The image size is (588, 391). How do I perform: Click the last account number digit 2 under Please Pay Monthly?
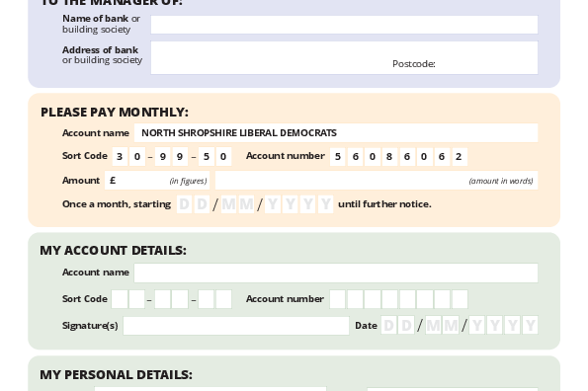pos(459,157)
